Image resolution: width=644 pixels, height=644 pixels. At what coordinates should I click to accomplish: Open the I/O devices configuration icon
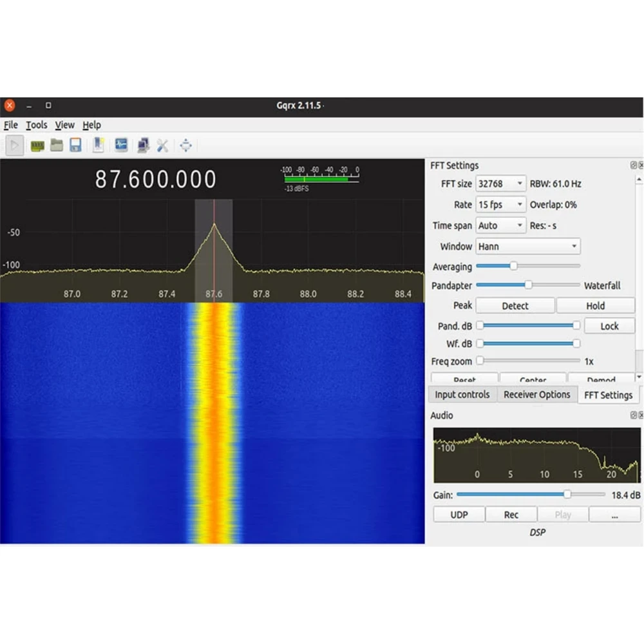[37, 146]
